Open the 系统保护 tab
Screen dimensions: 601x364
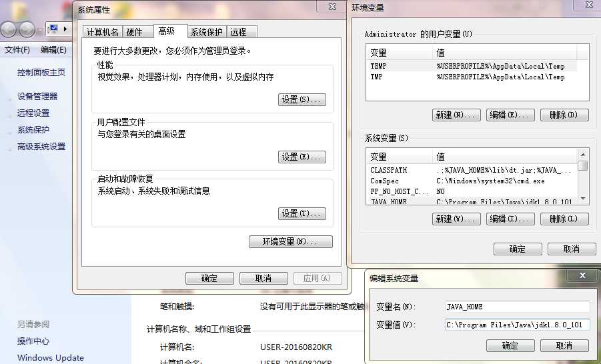(207, 32)
